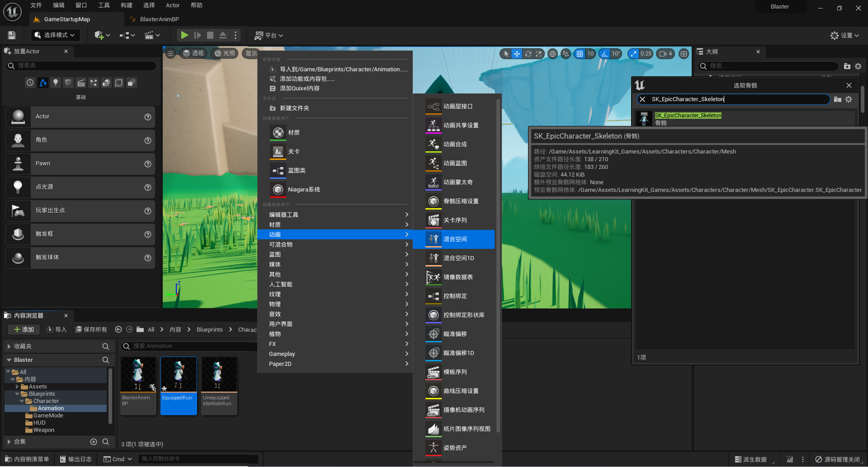This screenshot has height=467, width=868.
Task: Toggle grid snapping in viewport
Action: click(x=580, y=54)
